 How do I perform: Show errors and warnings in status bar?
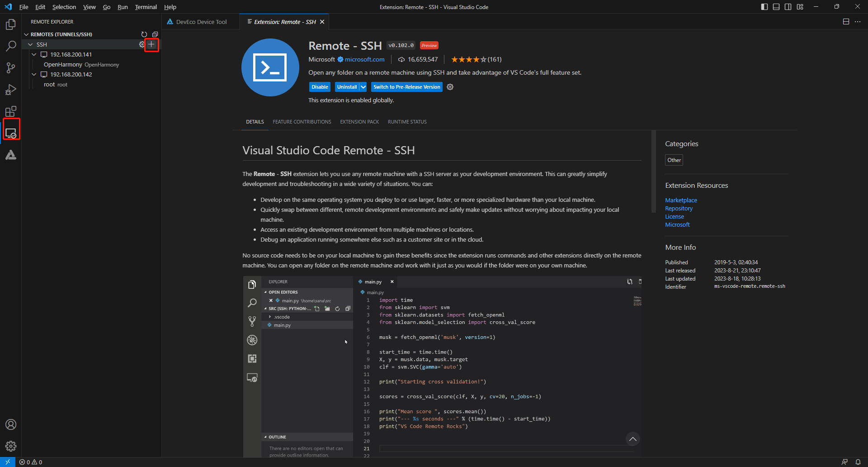(x=31, y=462)
